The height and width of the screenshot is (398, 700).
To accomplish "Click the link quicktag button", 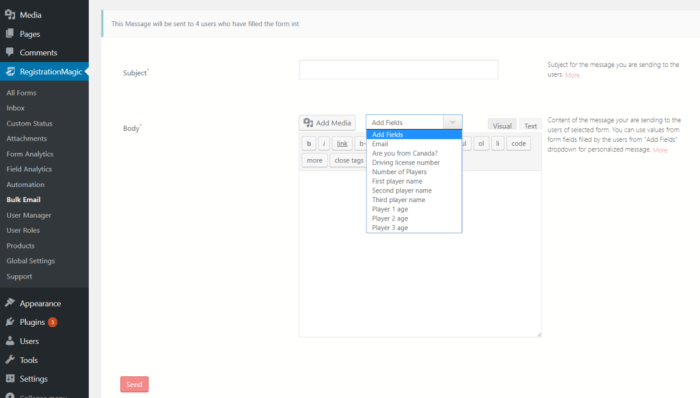I will (342, 143).
